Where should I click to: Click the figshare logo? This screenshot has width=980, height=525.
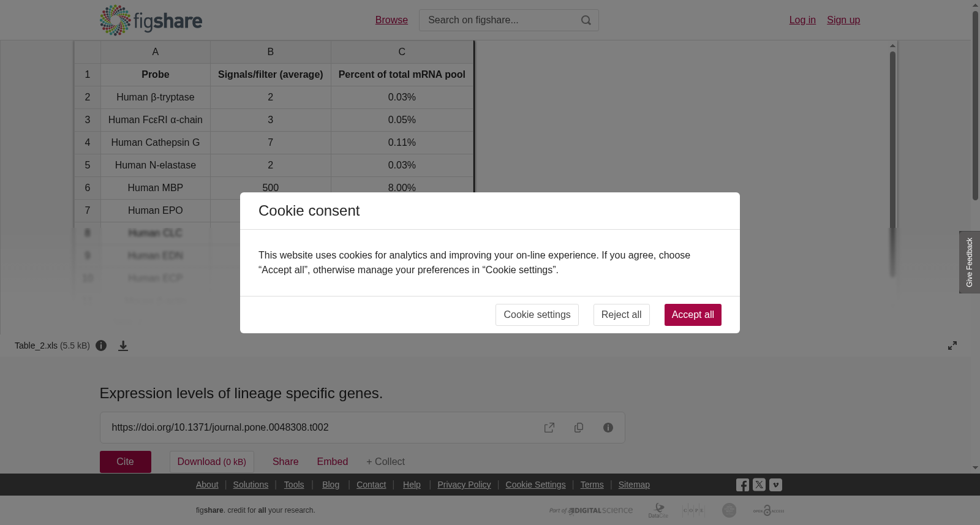click(151, 20)
